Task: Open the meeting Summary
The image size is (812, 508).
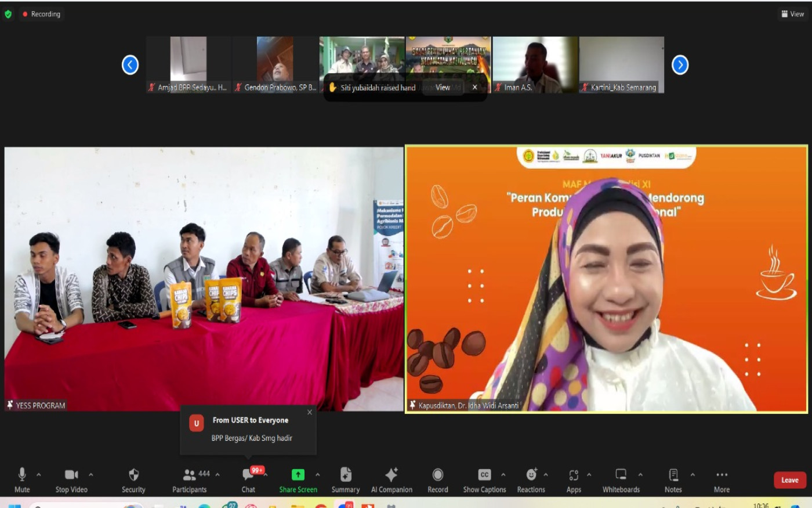Action: click(x=346, y=480)
